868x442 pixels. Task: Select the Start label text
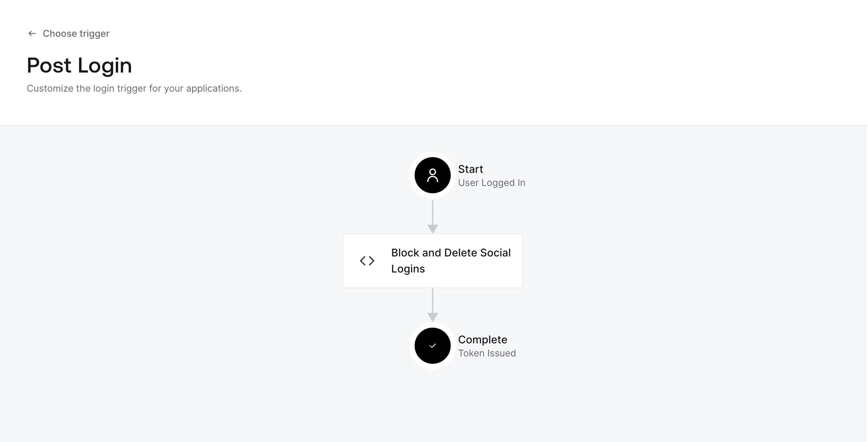(x=471, y=169)
